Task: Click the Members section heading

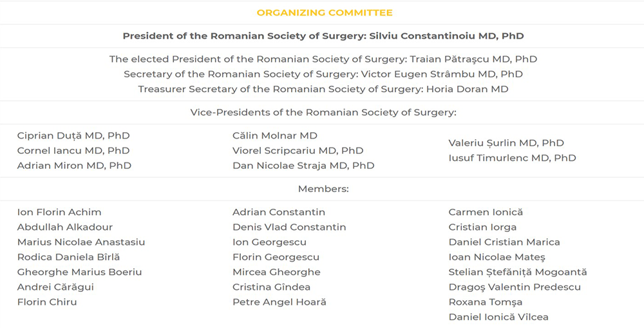Action: click(323, 189)
